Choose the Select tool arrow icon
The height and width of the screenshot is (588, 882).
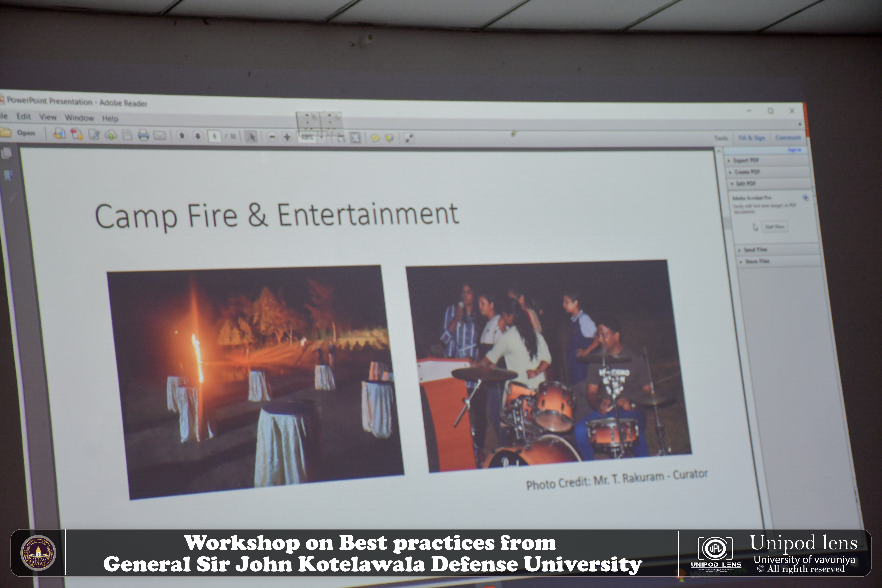point(251,137)
